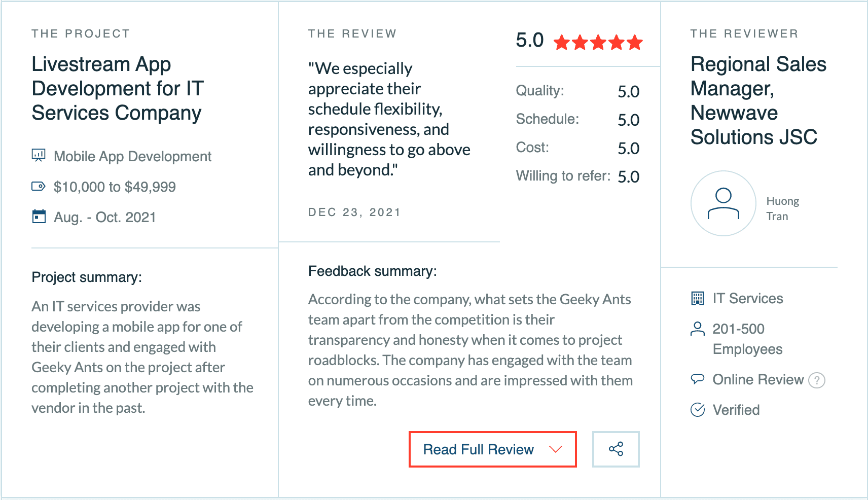
Task: Click the Huong Tran reviewer name
Action: pyautogui.click(x=782, y=208)
